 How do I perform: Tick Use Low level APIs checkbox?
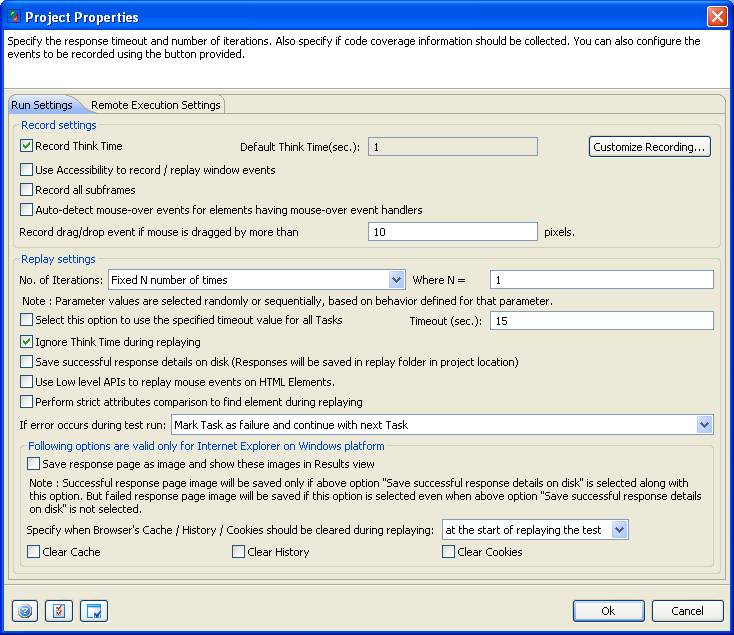pyautogui.click(x=27, y=382)
